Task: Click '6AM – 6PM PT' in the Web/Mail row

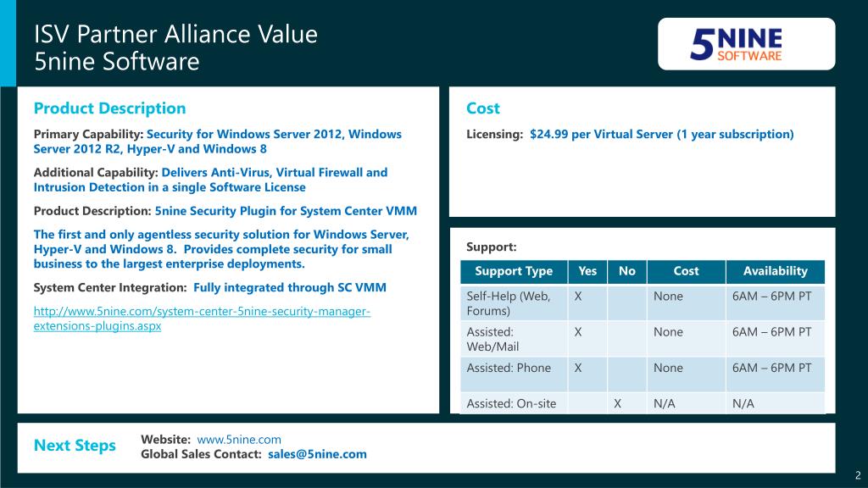Action: (771, 332)
